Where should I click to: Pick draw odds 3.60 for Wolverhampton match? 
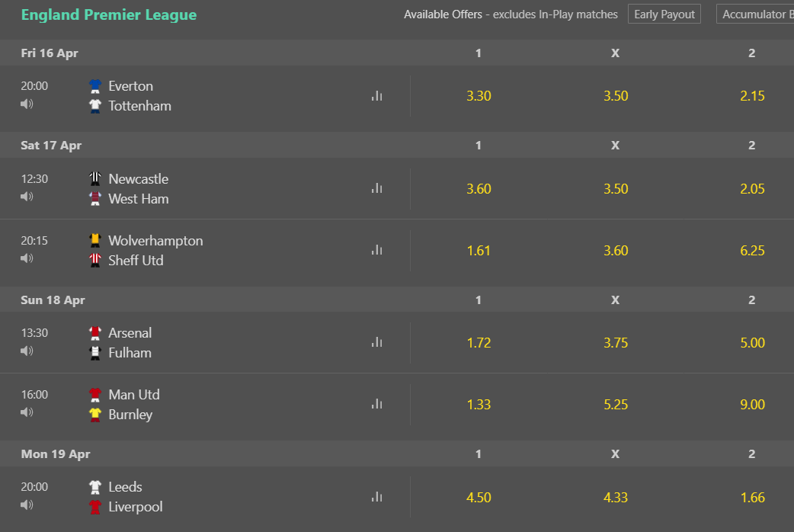pyautogui.click(x=616, y=250)
